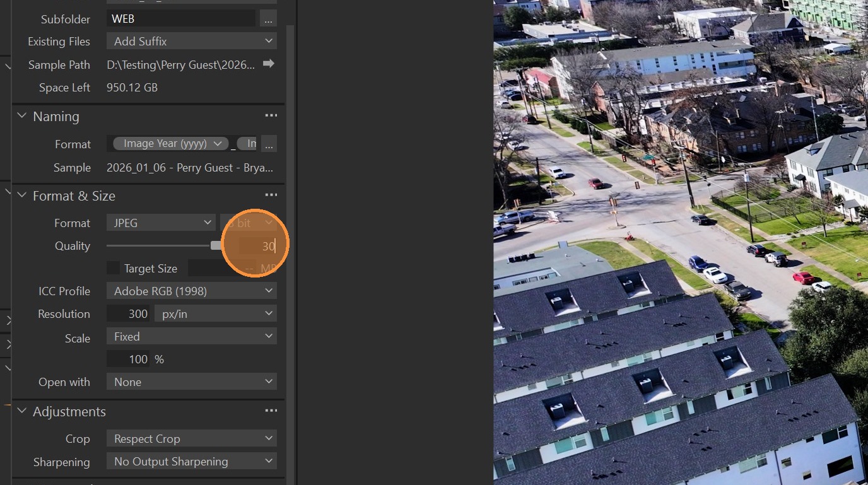Click the naming Sample text 2026_01_06 - Perry Guest

pos(190,168)
